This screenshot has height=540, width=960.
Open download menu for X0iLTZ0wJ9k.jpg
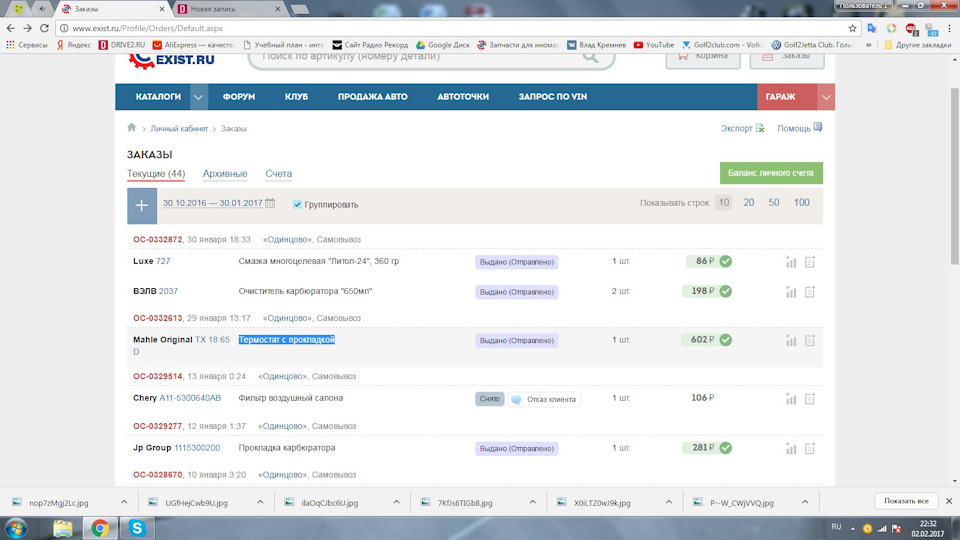669,502
